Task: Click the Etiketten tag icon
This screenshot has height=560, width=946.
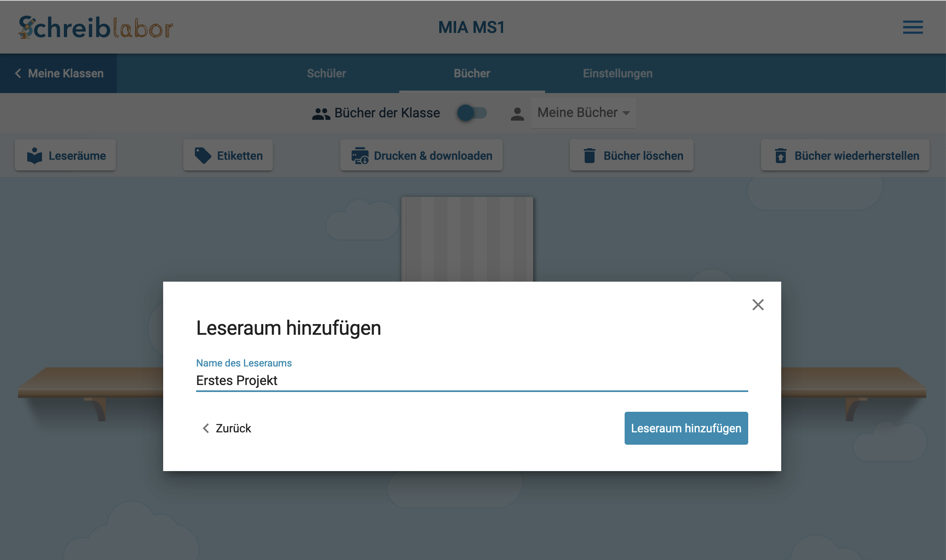Action: tap(203, 156)
